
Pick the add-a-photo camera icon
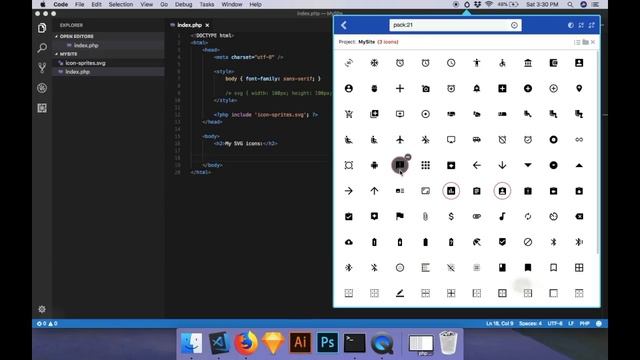(425, 89)
